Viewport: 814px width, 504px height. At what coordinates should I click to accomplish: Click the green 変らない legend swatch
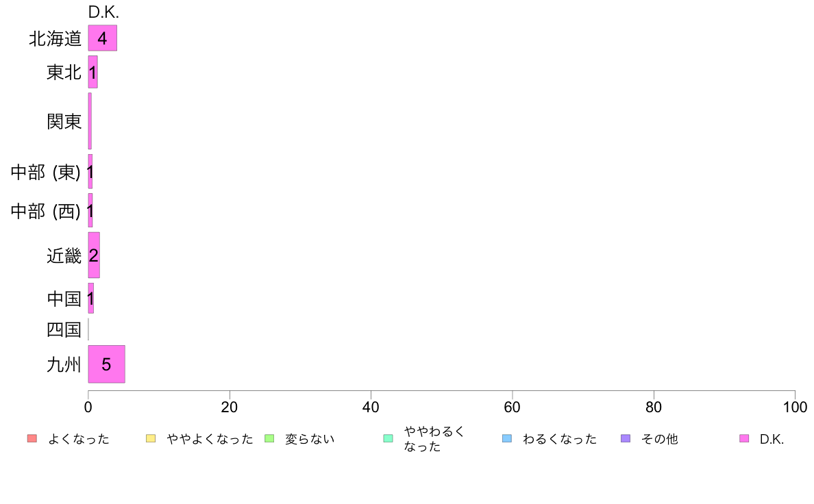[269, 438]
